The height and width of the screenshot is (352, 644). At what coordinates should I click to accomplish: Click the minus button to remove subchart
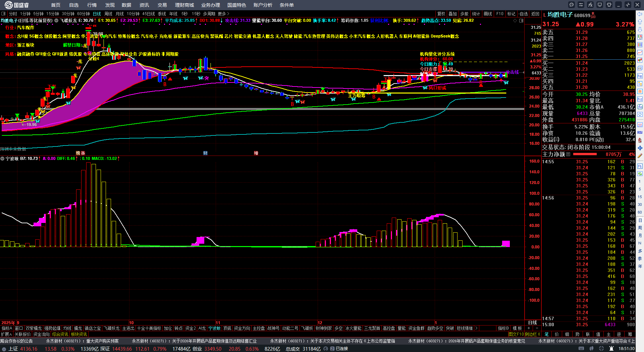pyautogui.click(x=537, y=328)
